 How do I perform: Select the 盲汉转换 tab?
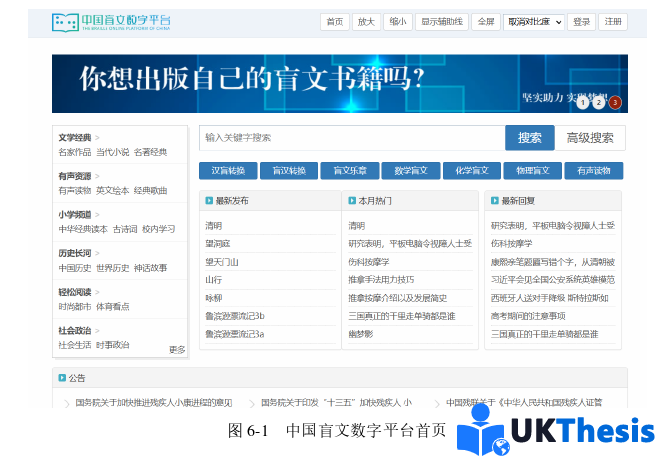[289, 171]
